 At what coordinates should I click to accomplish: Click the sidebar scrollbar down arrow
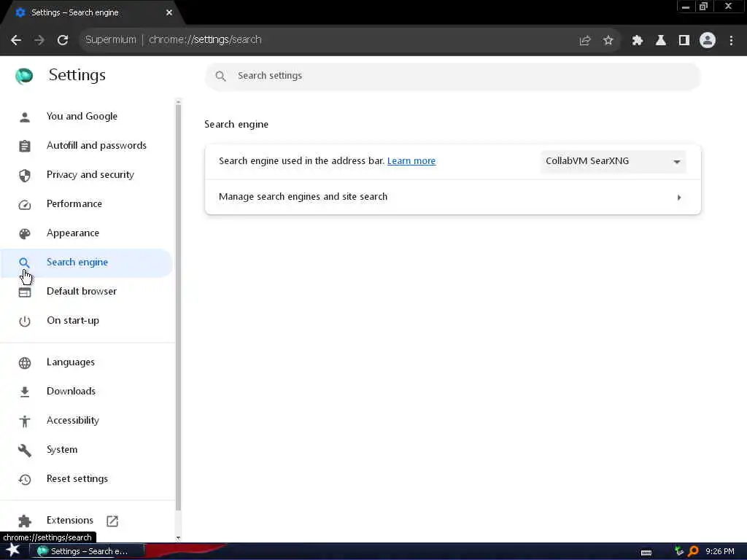(178, 538)
